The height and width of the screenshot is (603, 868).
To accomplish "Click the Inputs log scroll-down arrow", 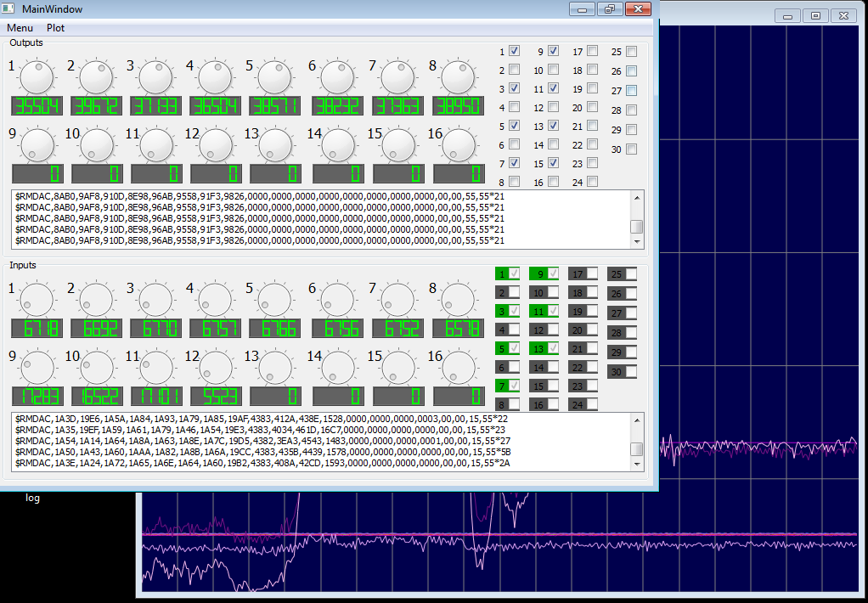I will point(637,464).
